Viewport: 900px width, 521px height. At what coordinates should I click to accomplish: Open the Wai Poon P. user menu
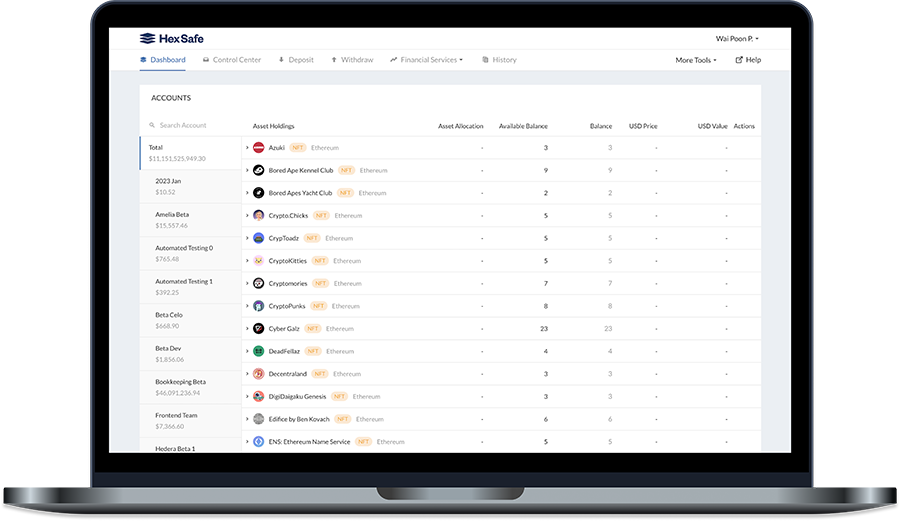click(x=737, y=38)
